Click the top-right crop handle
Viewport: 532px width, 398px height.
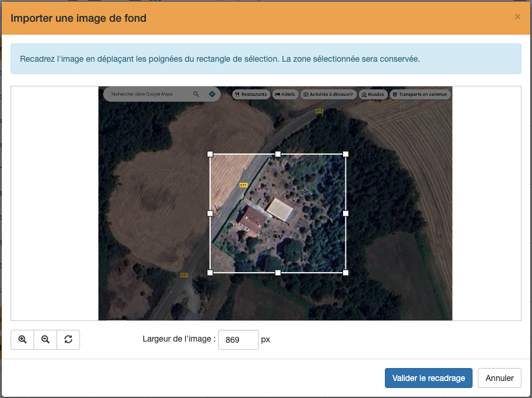click(345, 154)
